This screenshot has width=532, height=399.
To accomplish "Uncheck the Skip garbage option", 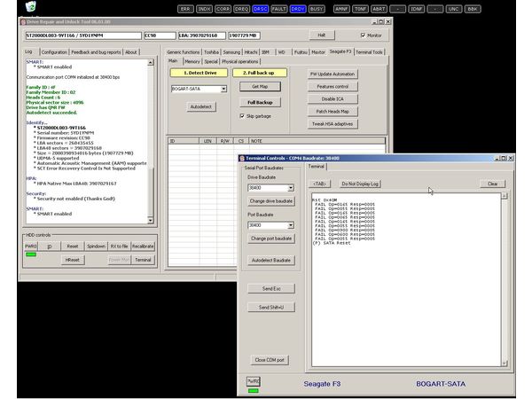I will point(244,115).
